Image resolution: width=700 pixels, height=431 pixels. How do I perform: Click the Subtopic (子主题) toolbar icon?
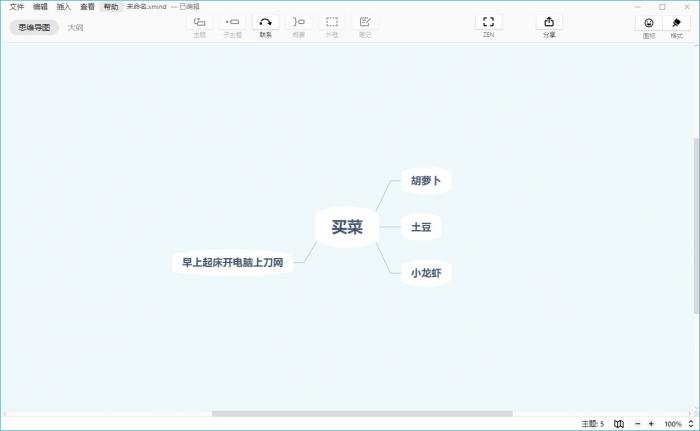[x=232, y=22]
